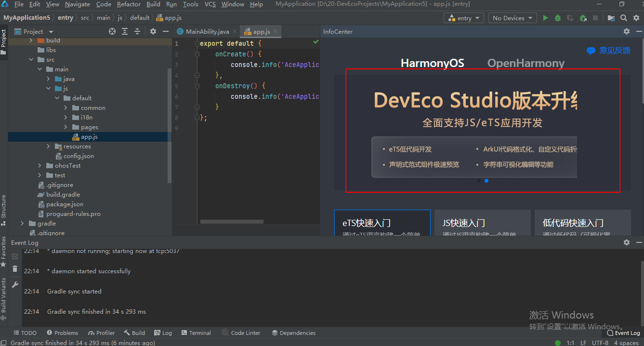Screen dimensions: 644x346
Task: Click the Event Log button in status bar
Action: click(623, 333)
